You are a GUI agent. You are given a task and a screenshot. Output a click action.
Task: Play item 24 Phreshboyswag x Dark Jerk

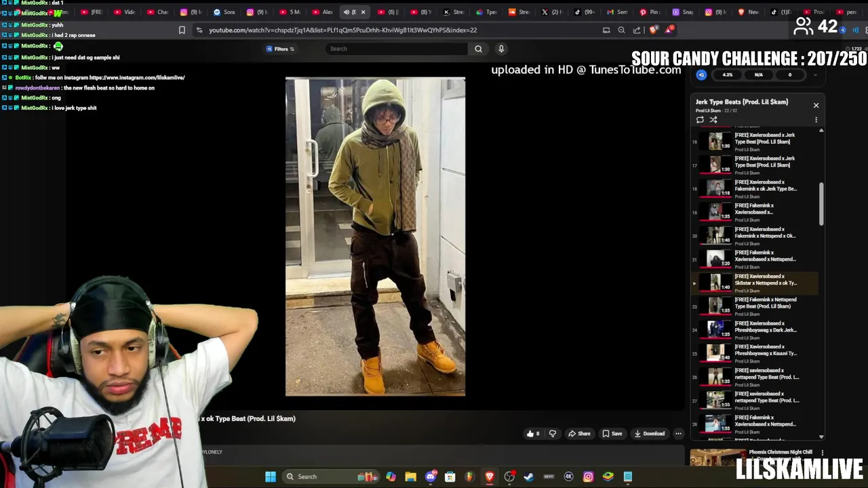click(754, 329)
